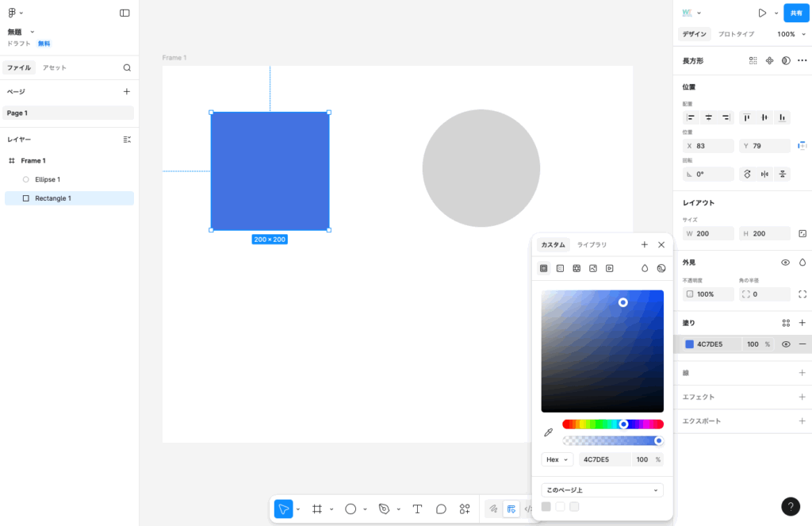Switch to the ライブラリ tab in color picker

pyautogui.click(x=592, y=245)
